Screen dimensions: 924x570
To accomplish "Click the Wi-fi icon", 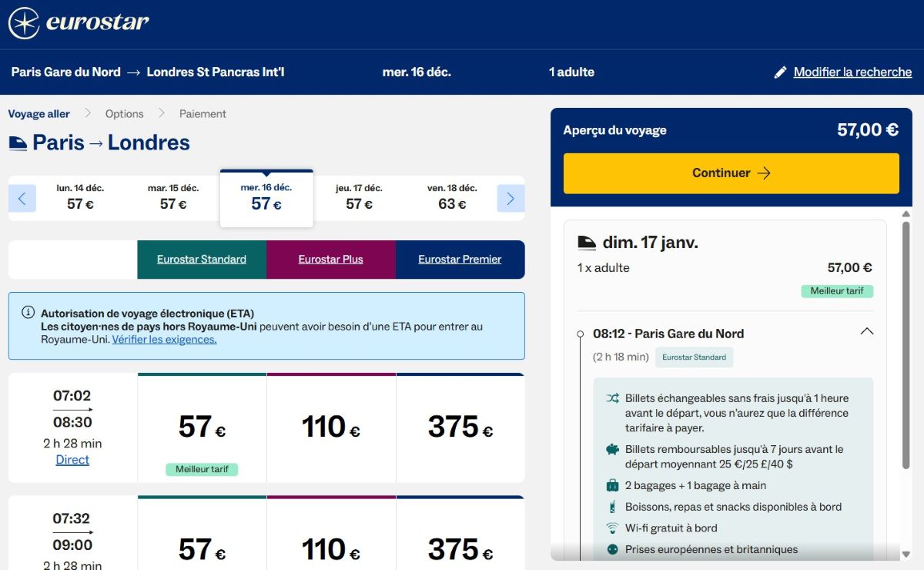I will pyautogui.click(x=612, y=528).
